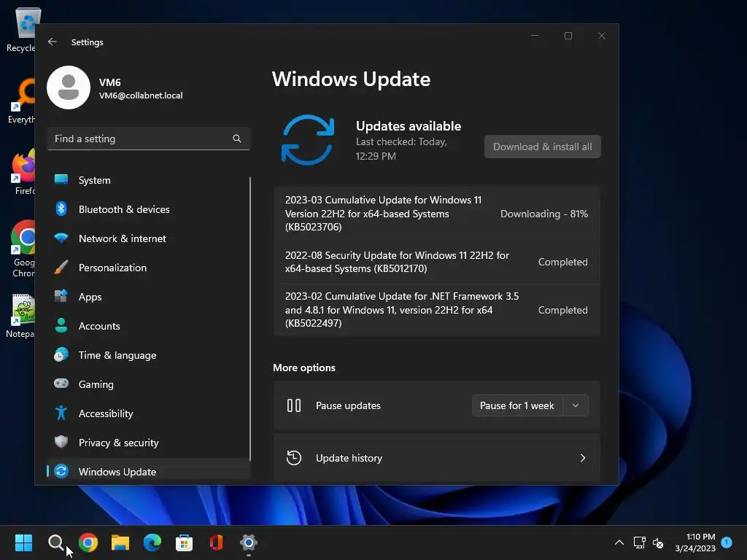747x560 pixels.
Task: Select the KB5012170 security update entry
Action: 437,262
